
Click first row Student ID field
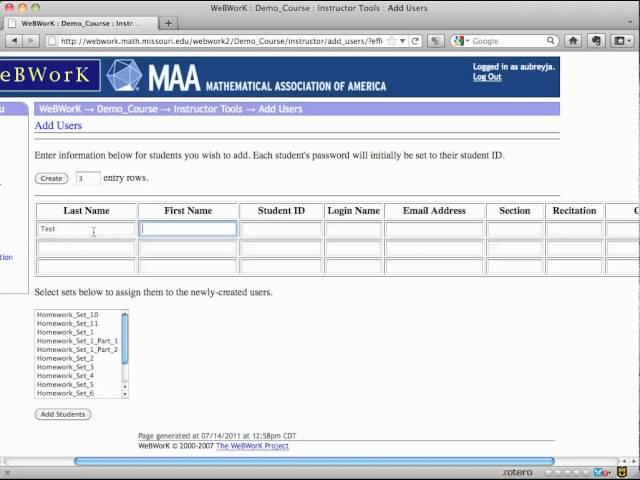point(281,229)
